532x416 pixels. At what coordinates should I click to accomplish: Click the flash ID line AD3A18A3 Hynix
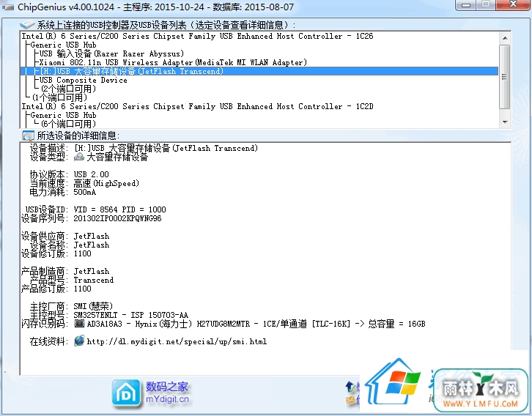click(x=256, y=324)
